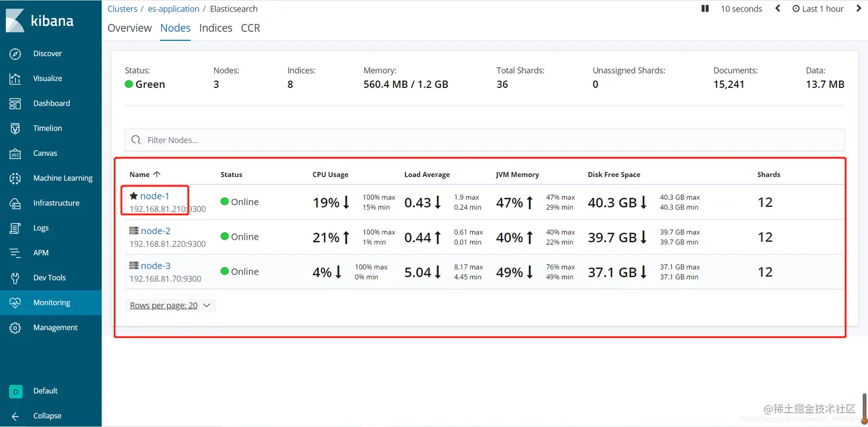
Task: Open the Discover compass icon
Action: point(15,53)
